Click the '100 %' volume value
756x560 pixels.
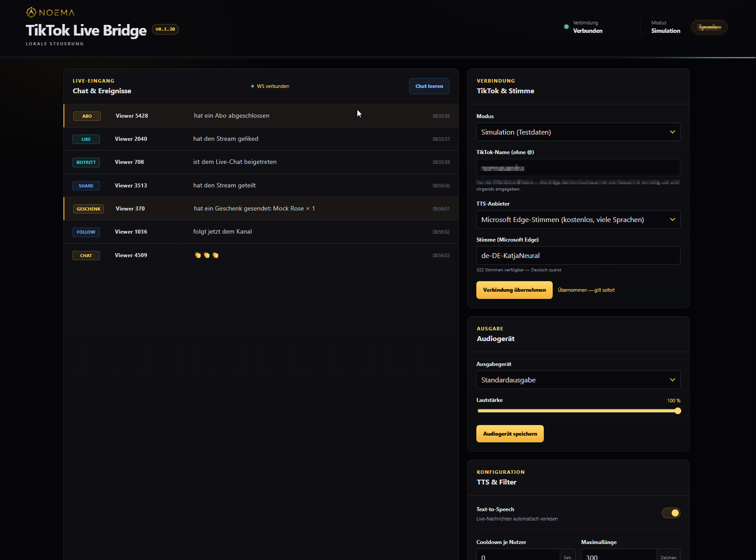point(674,401)
